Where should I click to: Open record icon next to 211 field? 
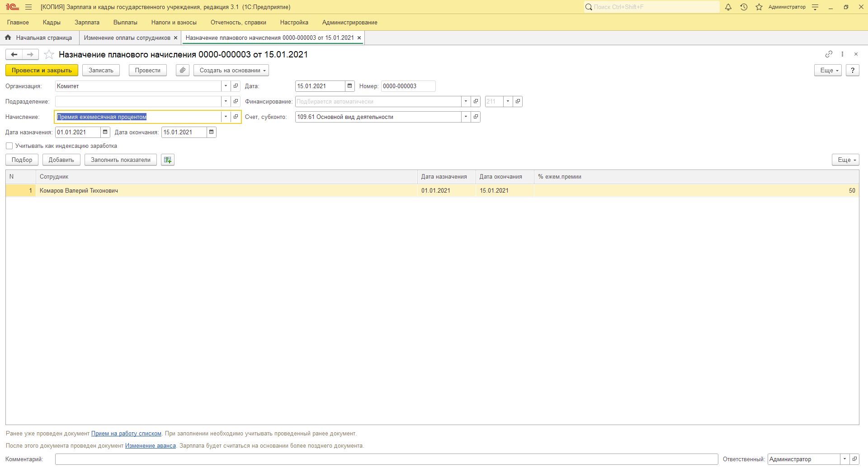(x=518, y=101)
